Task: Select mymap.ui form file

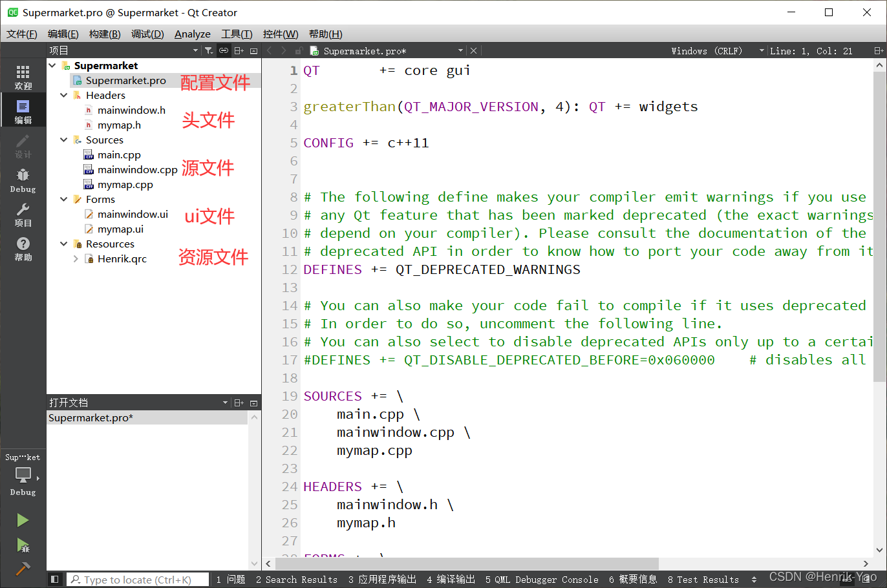Action: point(120,229)
